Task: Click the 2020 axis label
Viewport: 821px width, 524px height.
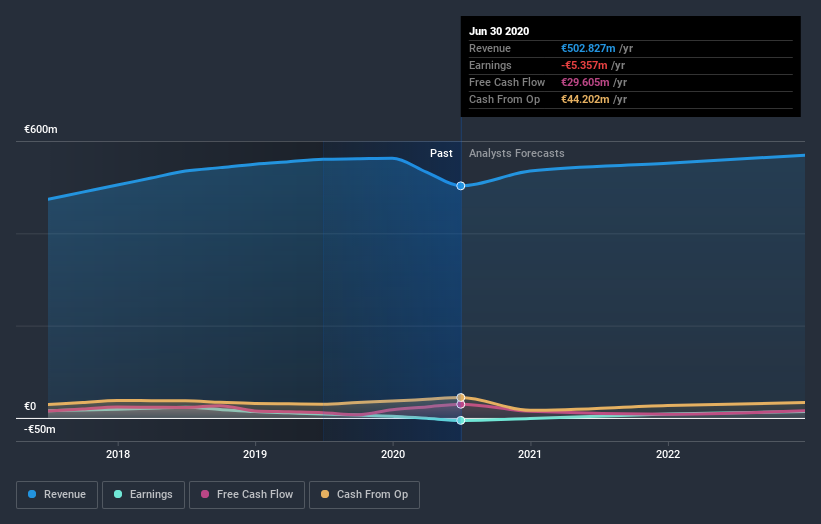Action: (x=393, y=454)
